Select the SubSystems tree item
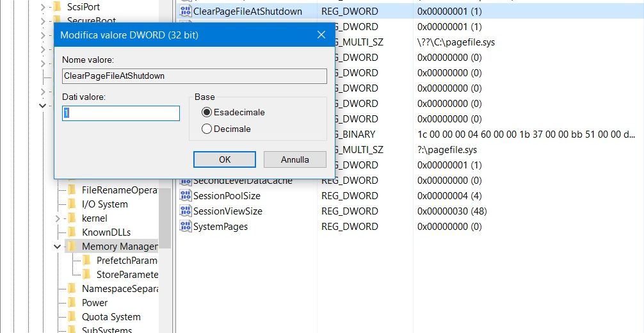This screenshot has height=333, width=644. [x=107, y=330]
